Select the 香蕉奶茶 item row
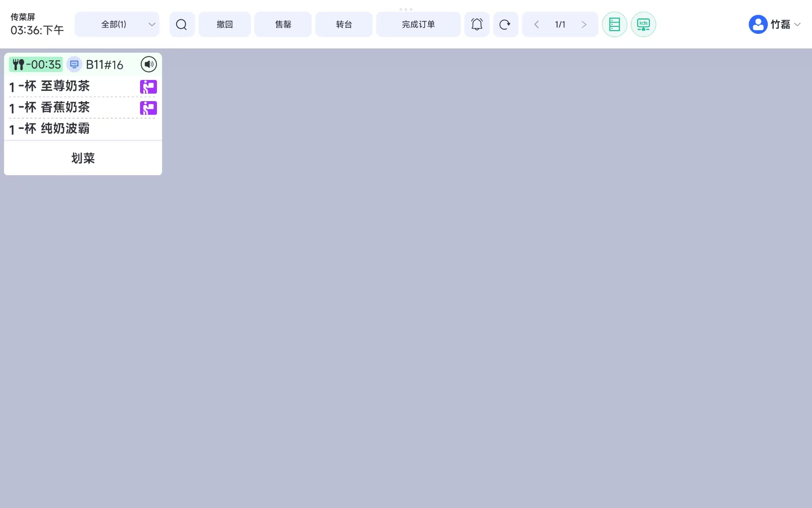 tap(83, 108)
